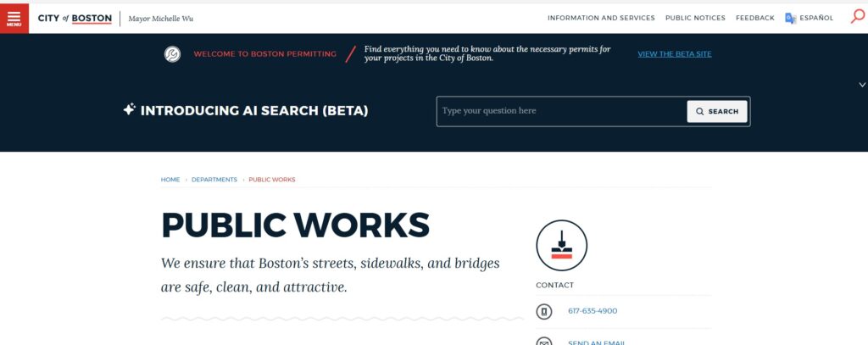Click the Public Works department seal icon
Screen dimensions: 868x345
point(561,245)
